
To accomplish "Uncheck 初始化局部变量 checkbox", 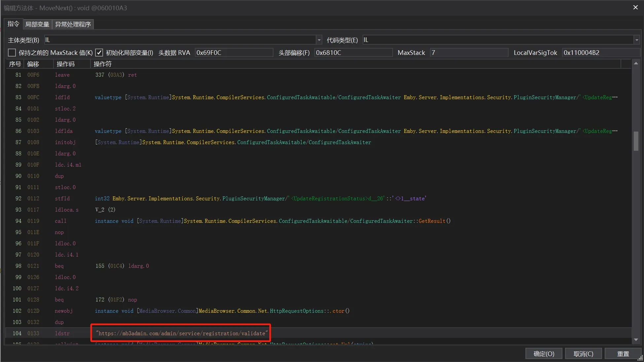I will tap(99, 53).
